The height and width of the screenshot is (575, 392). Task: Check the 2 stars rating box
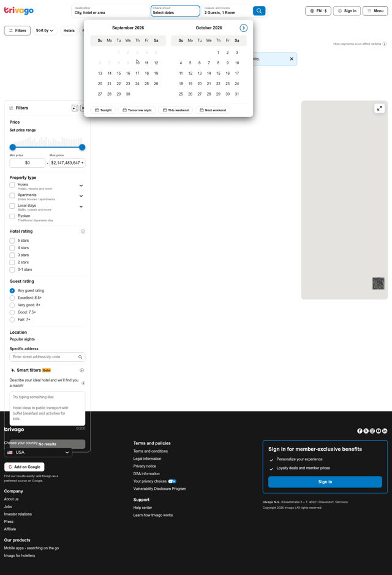pyautogui.click(x=12, y=263)
